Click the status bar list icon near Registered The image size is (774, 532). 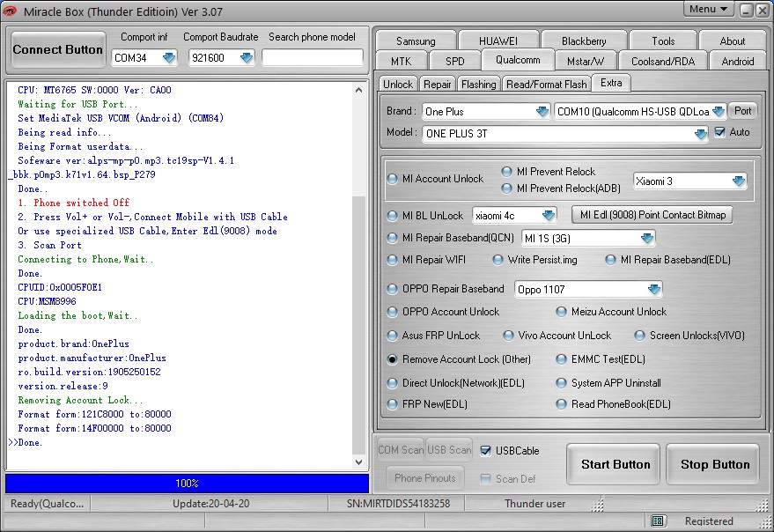pyautogui.click(x=658, y=521)
